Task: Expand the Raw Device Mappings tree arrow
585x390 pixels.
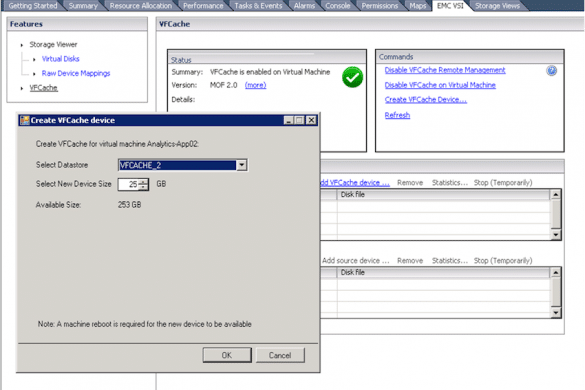Action: 34,74
